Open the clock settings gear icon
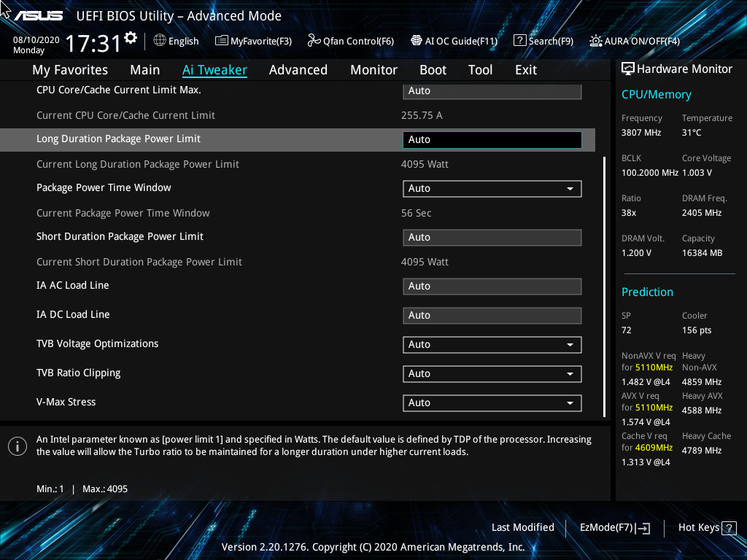Screen dimensions: 747x560 pos(131,38)
